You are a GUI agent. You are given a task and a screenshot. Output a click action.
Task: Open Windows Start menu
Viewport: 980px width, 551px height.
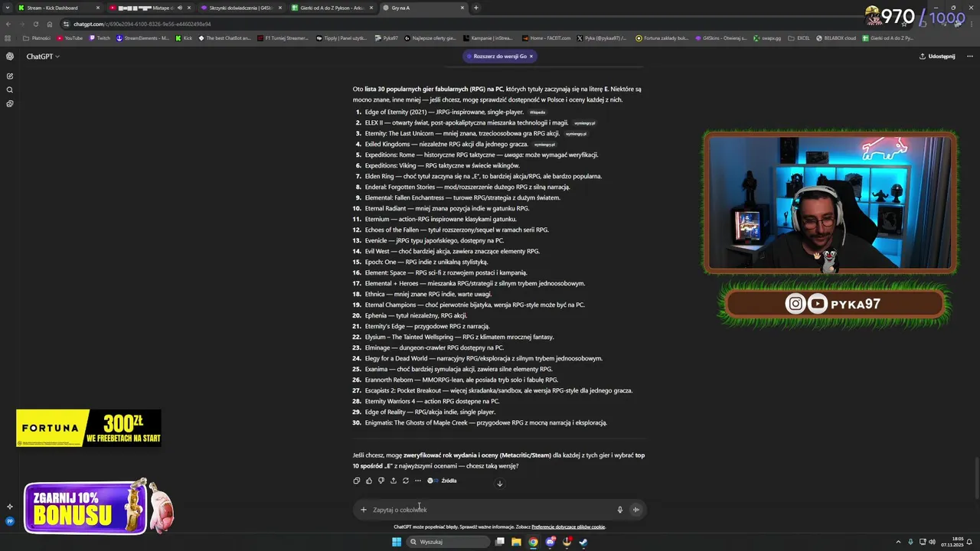point(397,542)
